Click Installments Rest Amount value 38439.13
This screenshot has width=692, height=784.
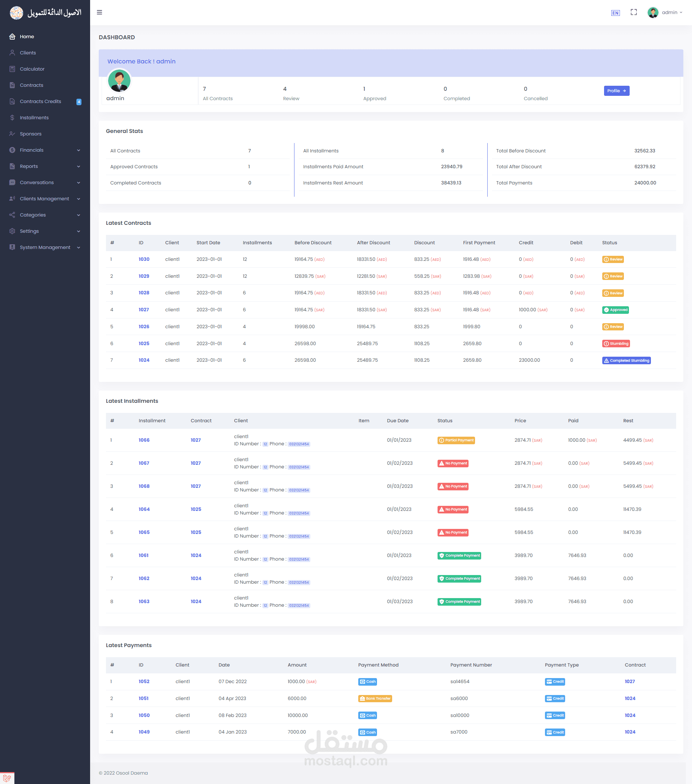[x=451, y=183]
